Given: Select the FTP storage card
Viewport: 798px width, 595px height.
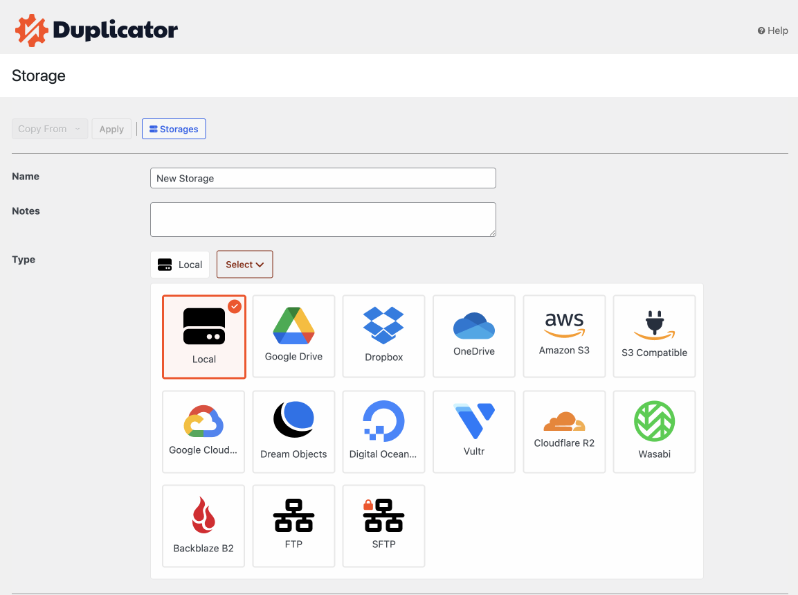Looking at the screenshot, I should click(294, 526).
